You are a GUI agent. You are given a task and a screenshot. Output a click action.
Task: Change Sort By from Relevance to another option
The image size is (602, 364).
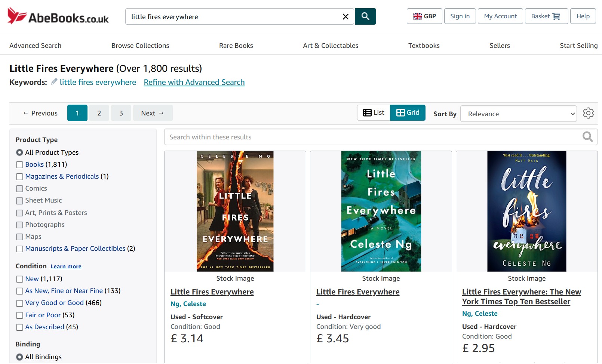(518, 114)
